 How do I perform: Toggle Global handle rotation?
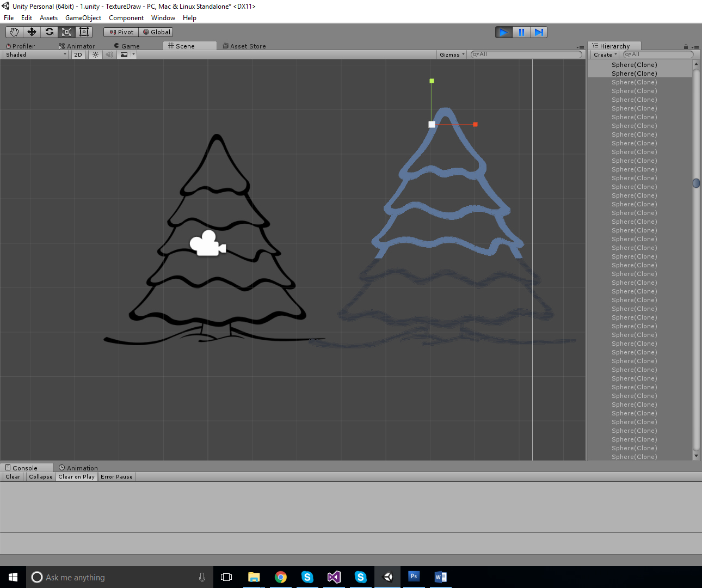(x=156, y=32)
